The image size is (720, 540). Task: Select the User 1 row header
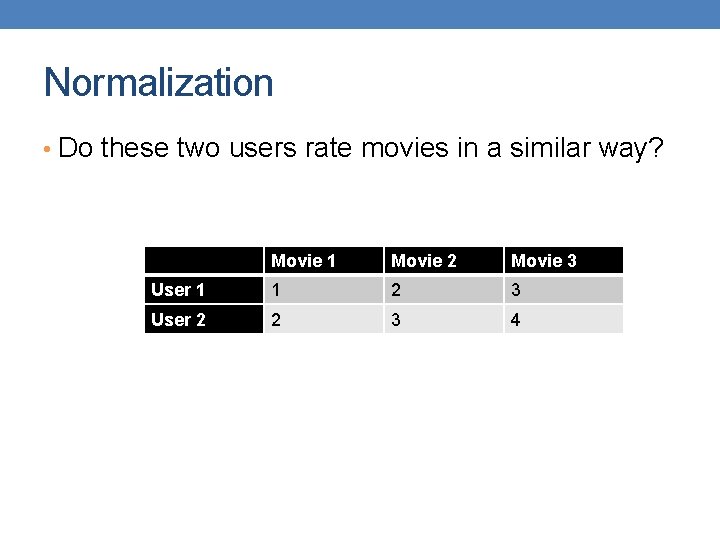(x=204, y=290)
